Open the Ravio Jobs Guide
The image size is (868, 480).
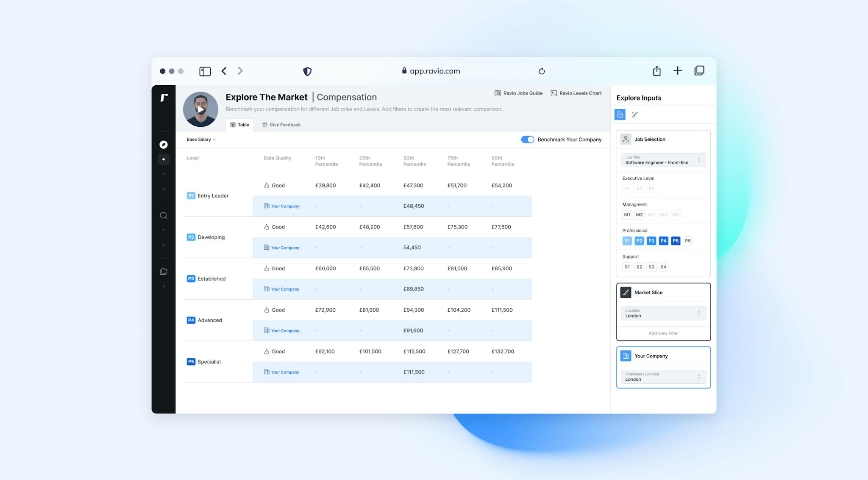click(x=518, y=93)
